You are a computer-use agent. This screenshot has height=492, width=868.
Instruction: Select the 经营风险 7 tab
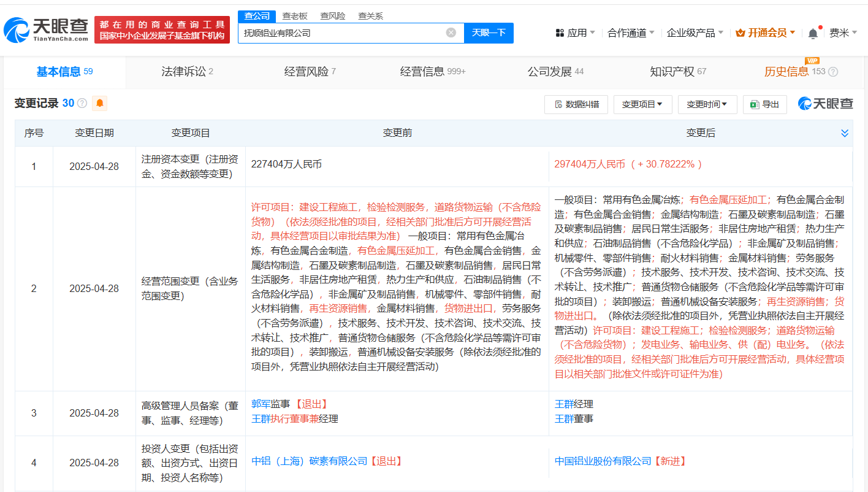point(310,72)
